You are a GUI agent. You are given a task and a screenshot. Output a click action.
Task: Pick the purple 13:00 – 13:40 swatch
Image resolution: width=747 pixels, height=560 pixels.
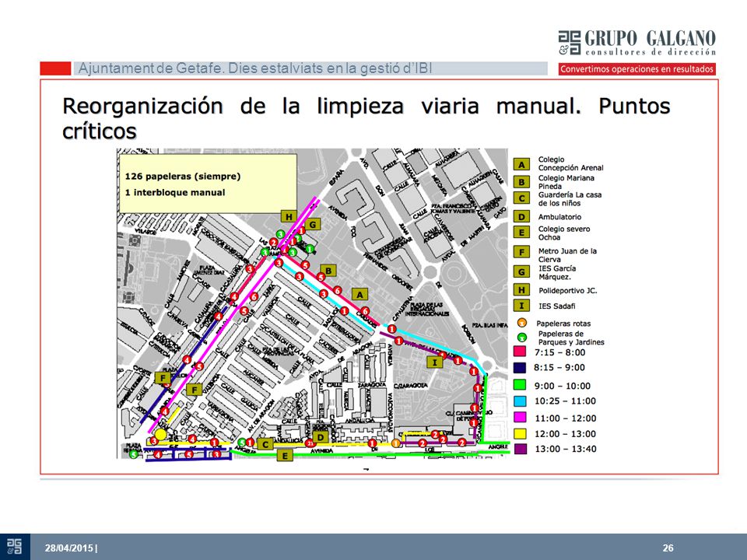coord(520,449)
